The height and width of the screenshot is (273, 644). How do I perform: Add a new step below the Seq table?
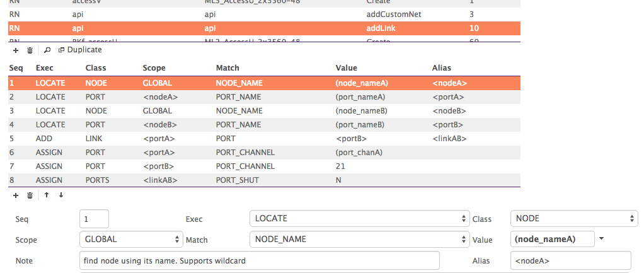15,195
